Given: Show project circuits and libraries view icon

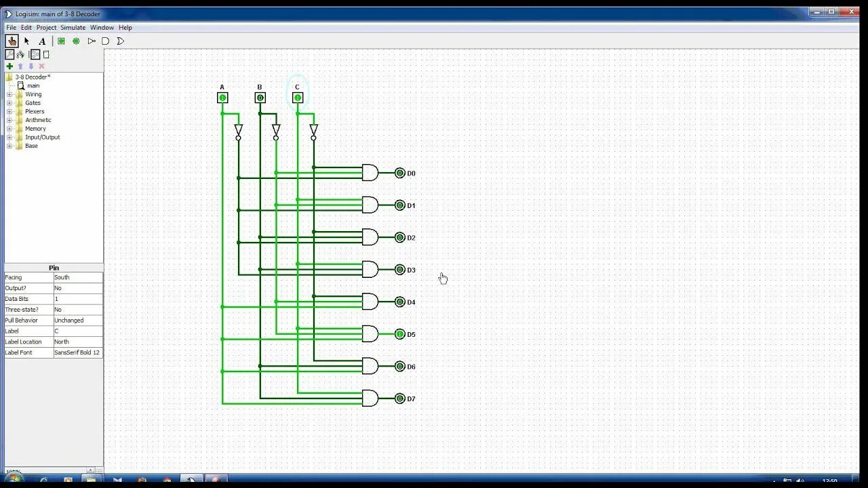Looking at the screenshot, I should [x=9, y=54].
